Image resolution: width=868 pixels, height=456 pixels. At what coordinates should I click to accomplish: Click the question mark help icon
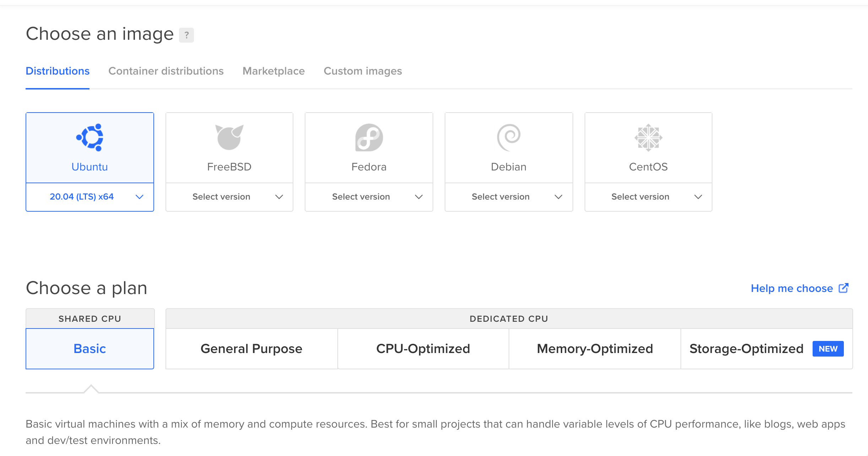[x=186, y=35]
